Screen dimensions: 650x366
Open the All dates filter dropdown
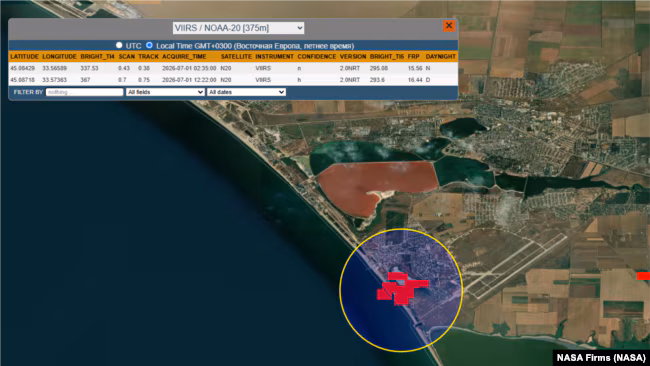[246, 92]
